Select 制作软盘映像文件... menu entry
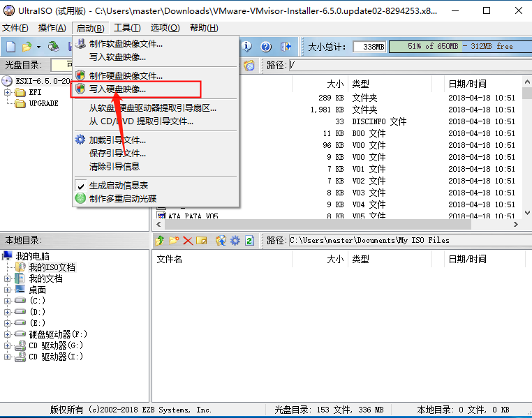Screen dimensions: 532x418 click(156, 44)
